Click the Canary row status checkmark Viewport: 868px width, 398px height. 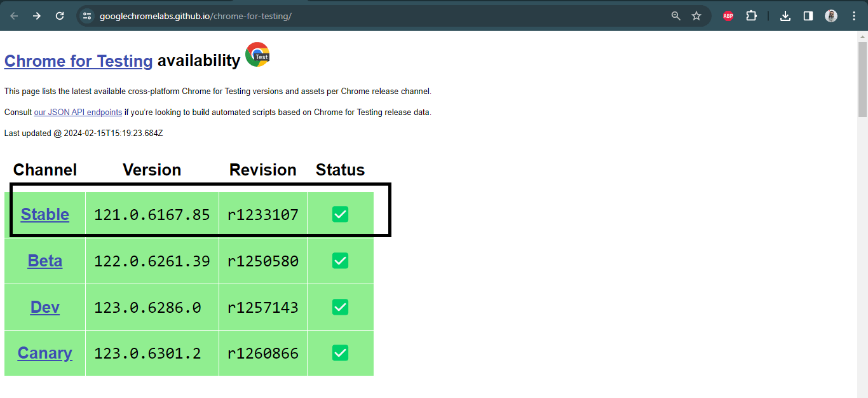click(x=340, y=353)
